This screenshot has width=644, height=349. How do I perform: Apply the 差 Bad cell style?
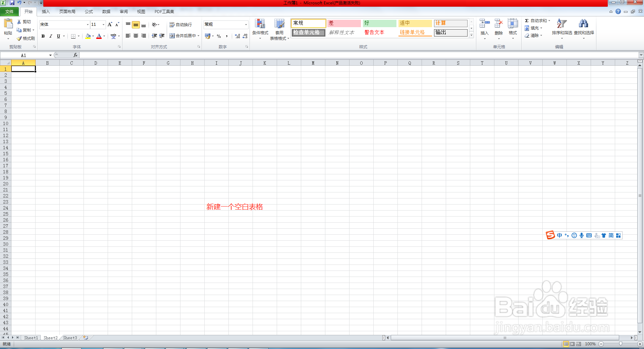344,23
